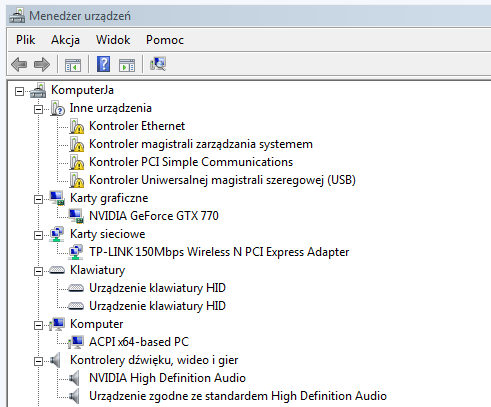Click Scan for hardware changes icon
Viewport: 491px width, 407px height.
tap(158, 64)
